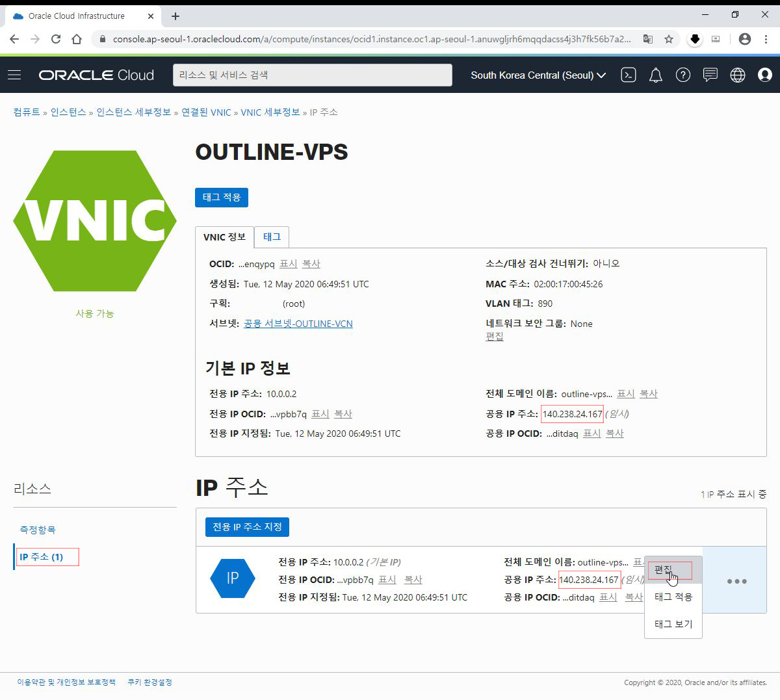
Task: Open 이용약관 및 개인정보 보호정책 footer link
Action: click(x=66, y=682)
